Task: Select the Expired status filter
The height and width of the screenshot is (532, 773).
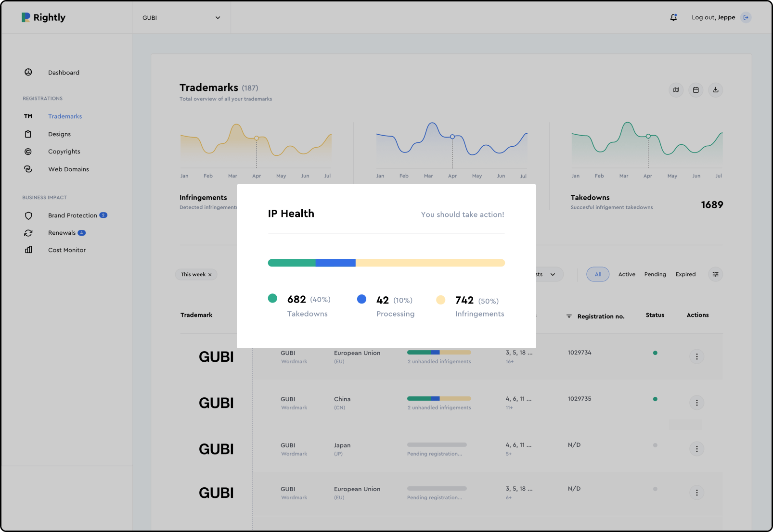Action: pos(685,274)
